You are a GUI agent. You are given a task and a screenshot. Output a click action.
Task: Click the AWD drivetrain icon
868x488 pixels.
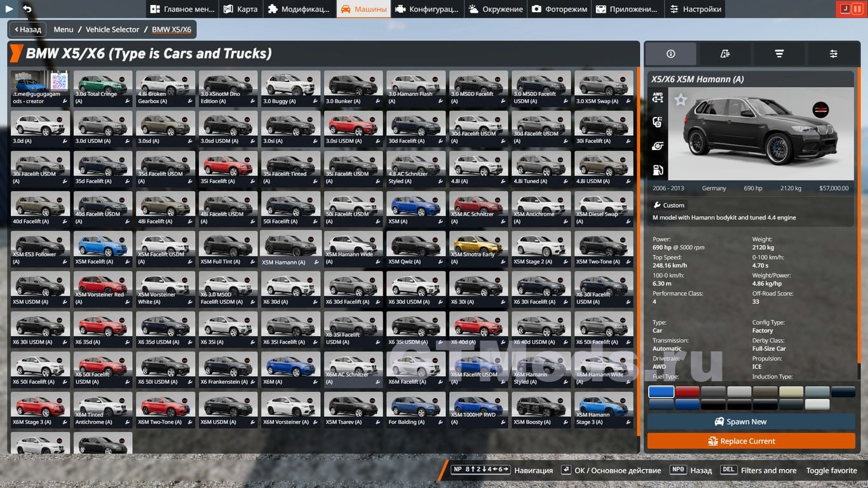[658, 98]
